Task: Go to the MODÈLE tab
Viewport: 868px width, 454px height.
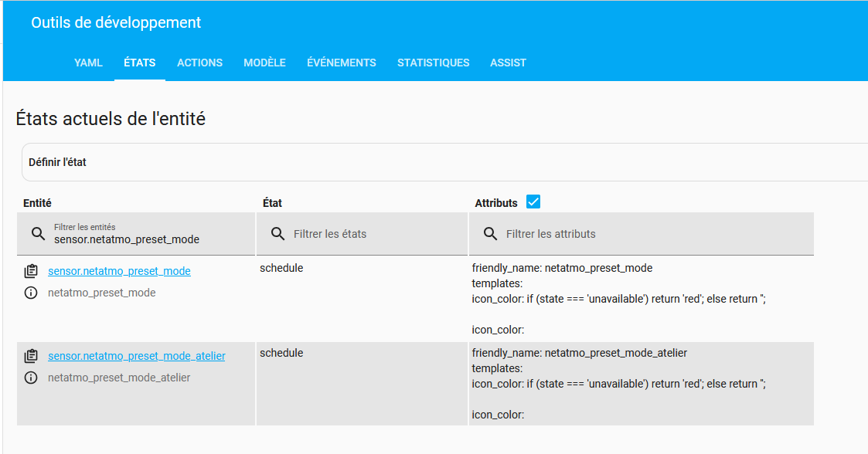Action: coord(264,63)
